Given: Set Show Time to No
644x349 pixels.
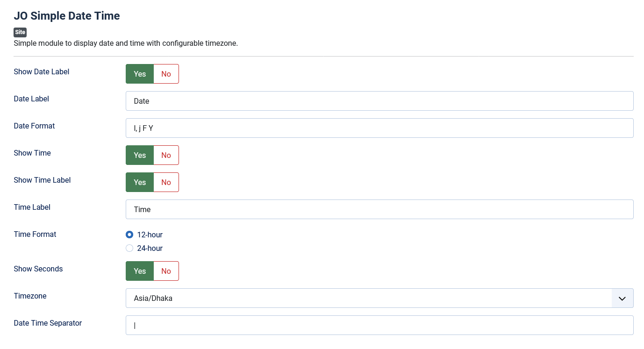Looking at the screenshot, I should (x=166, y=155).
